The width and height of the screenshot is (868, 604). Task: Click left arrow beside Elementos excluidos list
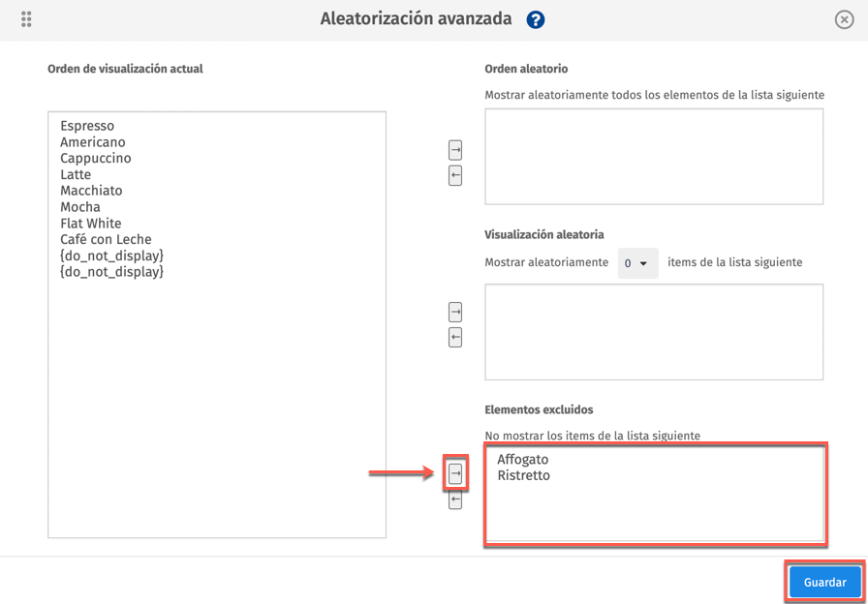point(455,499)
